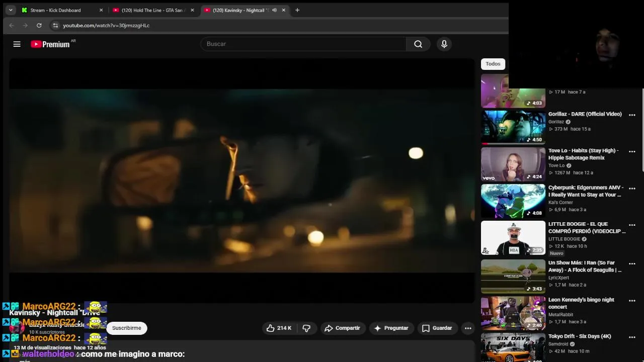Click the magnifier search button
This screenshot has width=644, height=362.
click(418, 44)
